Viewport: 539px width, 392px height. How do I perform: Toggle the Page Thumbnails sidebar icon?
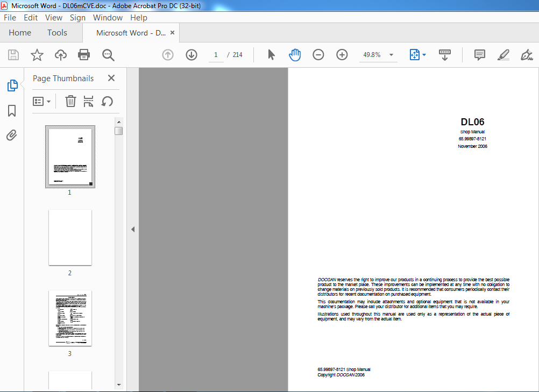[12, 85]
